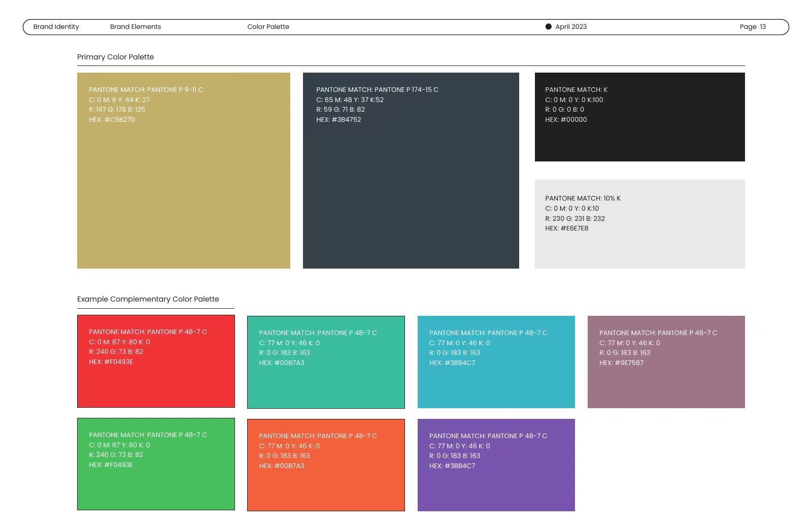Viewport: 812px width, 526px height.
Task: Click the C: 0 M: 0 Y: 0 K:100 values
Action: tap(574, 100)
